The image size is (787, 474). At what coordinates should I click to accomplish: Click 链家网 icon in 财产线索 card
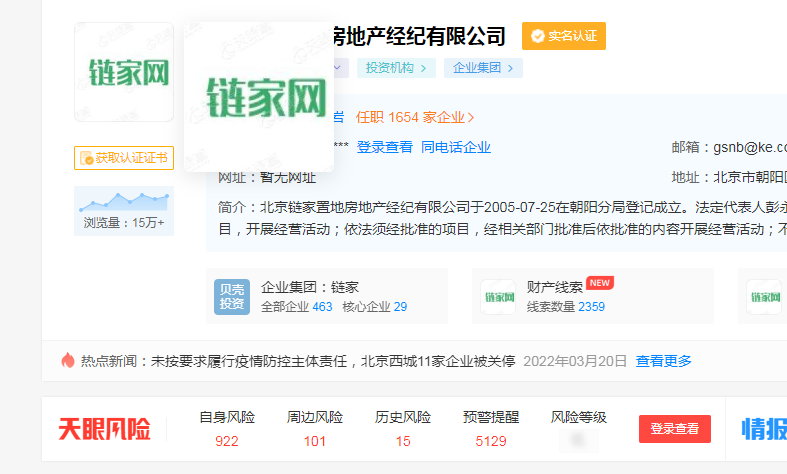pyautogui.click(x=498, y=297)
